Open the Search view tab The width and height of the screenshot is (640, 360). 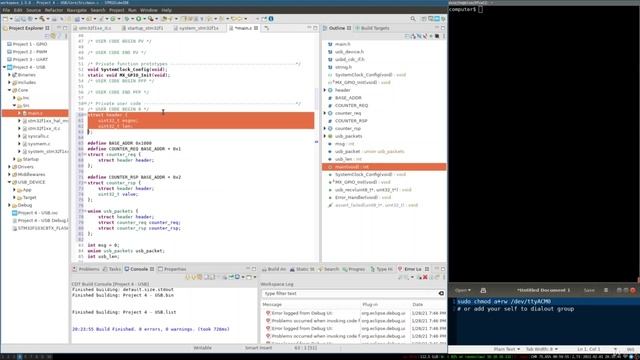[x=328, y=269]
